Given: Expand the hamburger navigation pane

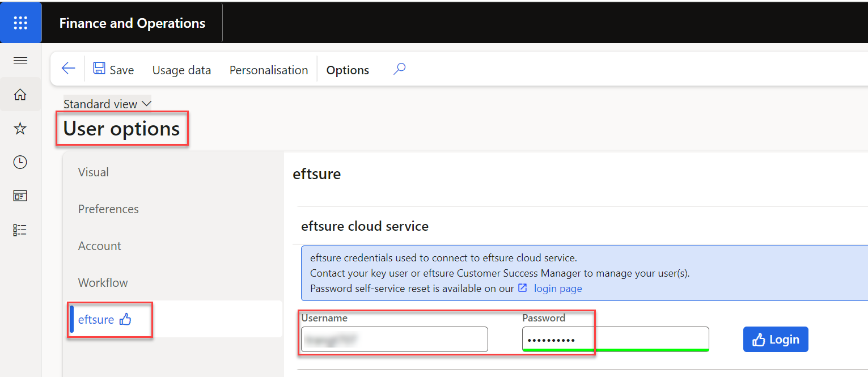Looking at the screenshot, I should click(x=20, y=61).
